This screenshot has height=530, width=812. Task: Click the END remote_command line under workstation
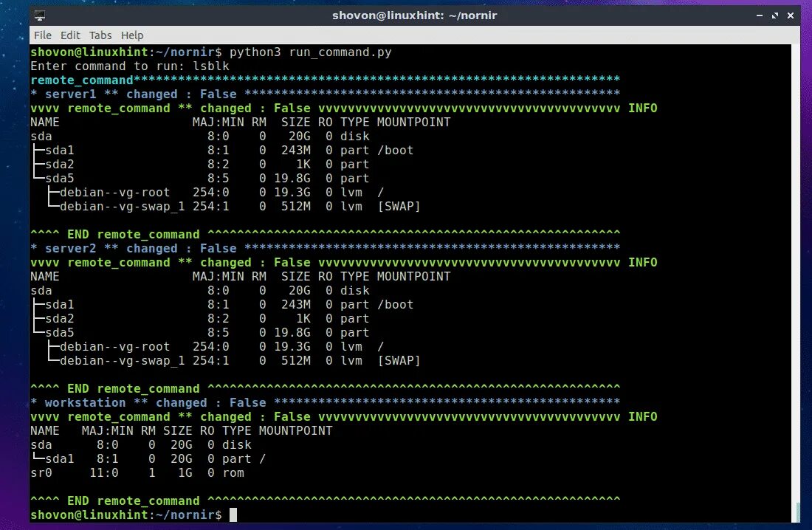click(326, 501)
